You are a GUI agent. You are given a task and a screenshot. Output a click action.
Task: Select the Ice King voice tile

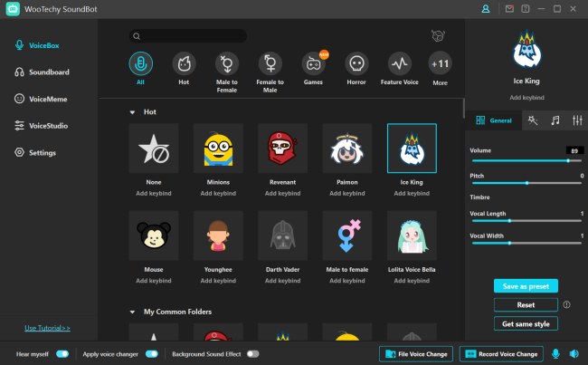pyautogui.click(x=412, y=149)
